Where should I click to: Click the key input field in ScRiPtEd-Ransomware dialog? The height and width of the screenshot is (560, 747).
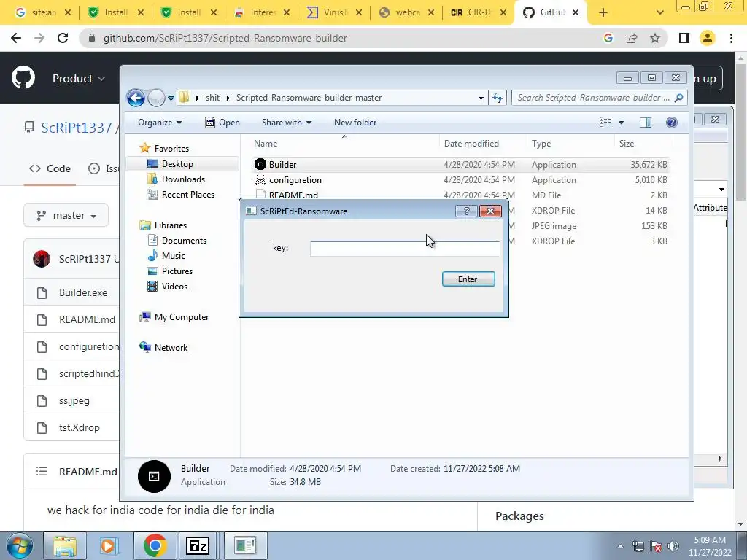pos(404,248)
